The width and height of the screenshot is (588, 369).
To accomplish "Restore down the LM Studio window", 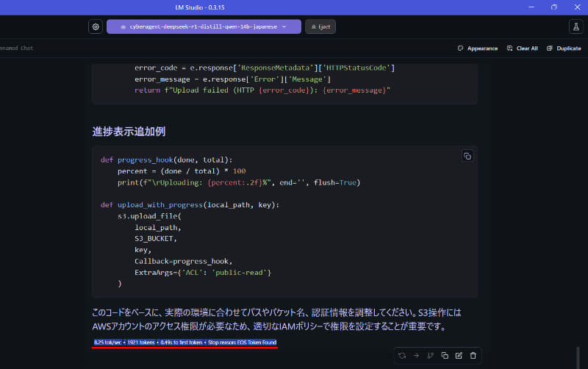I will click(554, 7).
